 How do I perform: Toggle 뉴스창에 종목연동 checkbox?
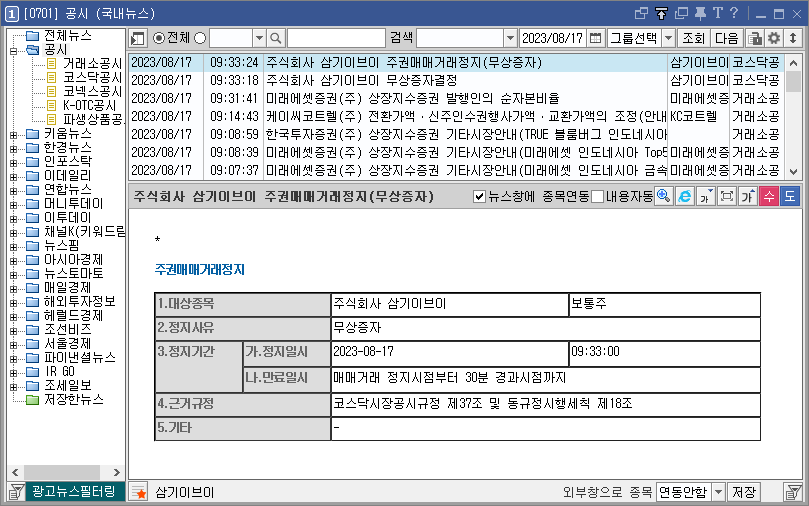coord(479,197)
